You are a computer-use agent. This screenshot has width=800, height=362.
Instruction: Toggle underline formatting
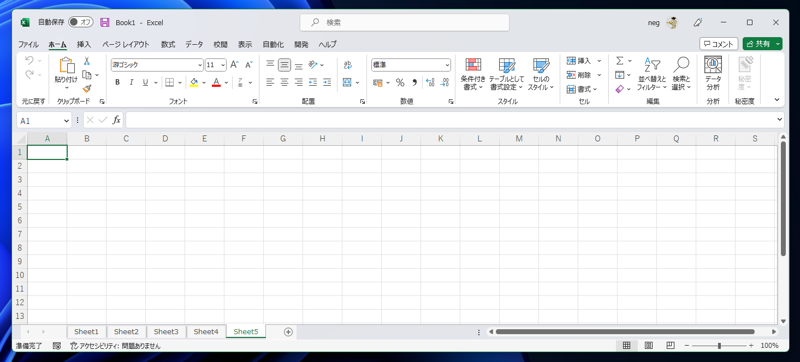pos(145,82)
